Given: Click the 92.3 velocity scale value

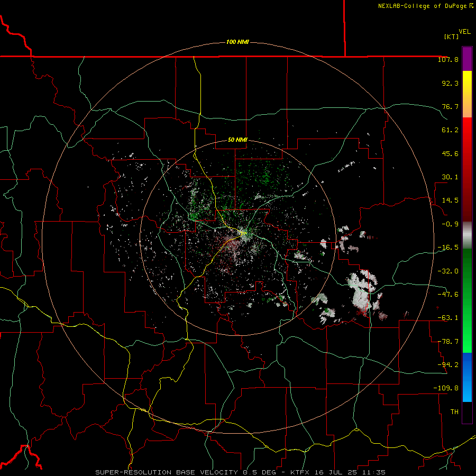Looking at the screenshot, I should (450, 83).
